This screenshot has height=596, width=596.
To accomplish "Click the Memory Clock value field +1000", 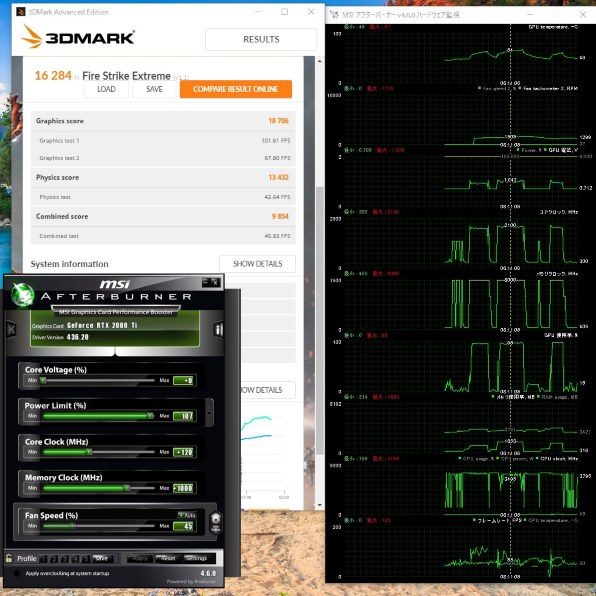I will pos(184,488).
